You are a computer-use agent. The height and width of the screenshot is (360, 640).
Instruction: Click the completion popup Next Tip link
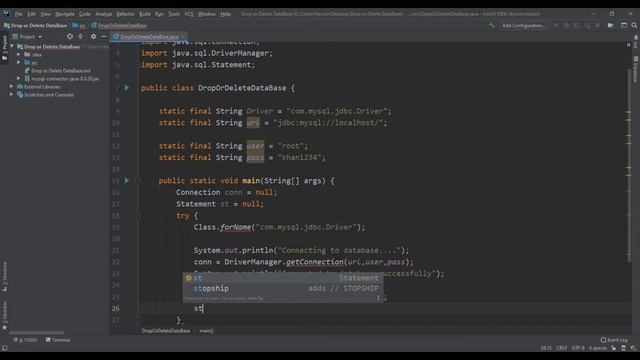click(256, 298)
